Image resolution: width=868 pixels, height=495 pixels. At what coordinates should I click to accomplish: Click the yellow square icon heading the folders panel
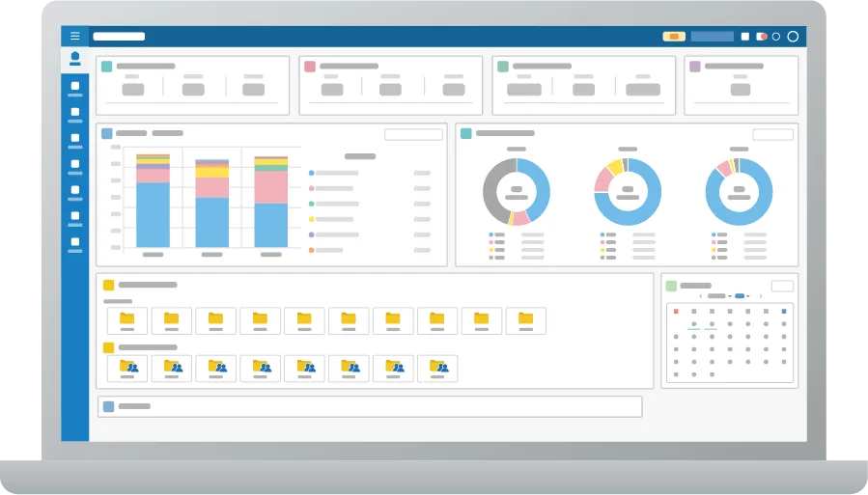[x=108, y=285]
